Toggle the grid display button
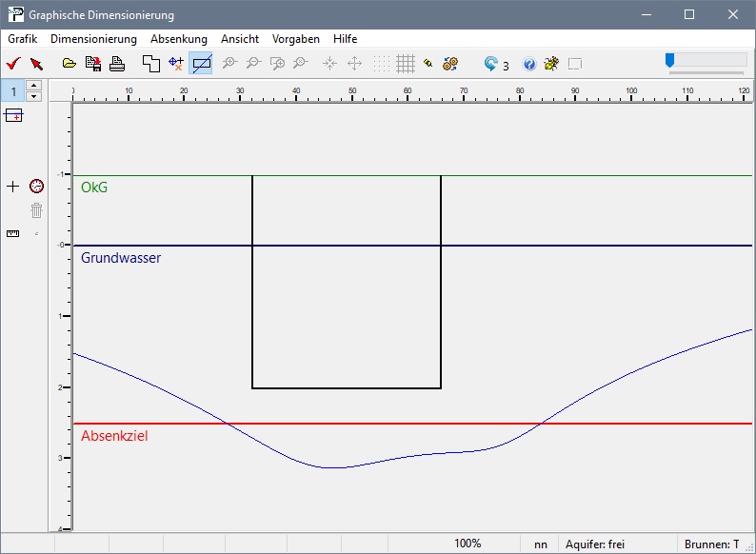This screenshot has height=554, width=756. 406,64
